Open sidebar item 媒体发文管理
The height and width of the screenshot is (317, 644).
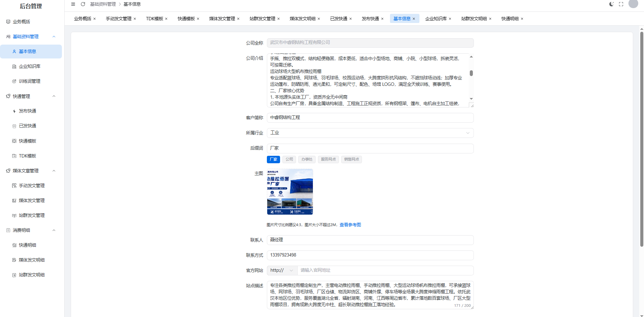coord(31,200)
